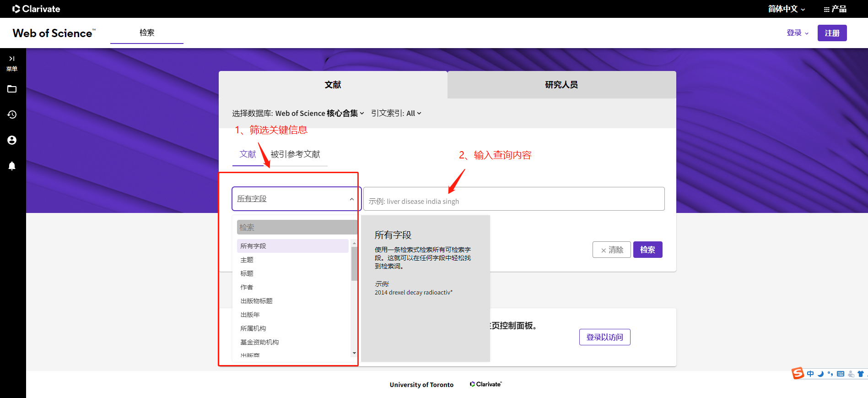Click the Sogou moon mode icon
This screenshot has width=868, height=398.
[820, 374]
